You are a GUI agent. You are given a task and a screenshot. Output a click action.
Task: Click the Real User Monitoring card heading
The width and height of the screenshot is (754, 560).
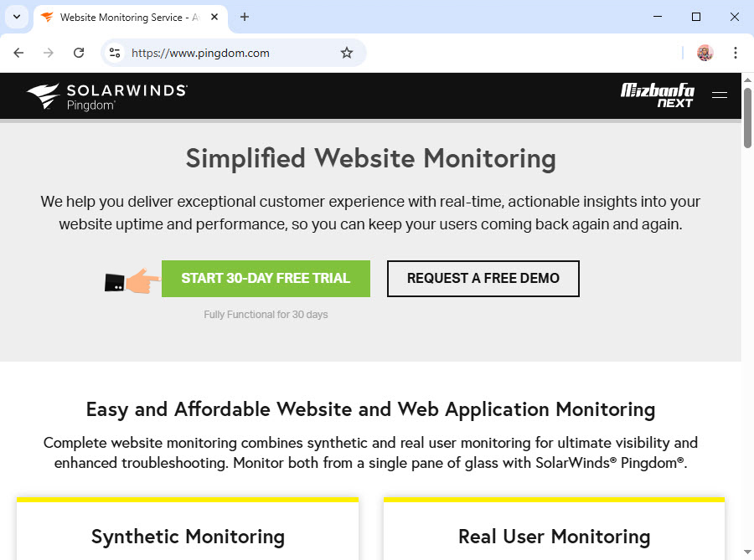pos(554,537)
